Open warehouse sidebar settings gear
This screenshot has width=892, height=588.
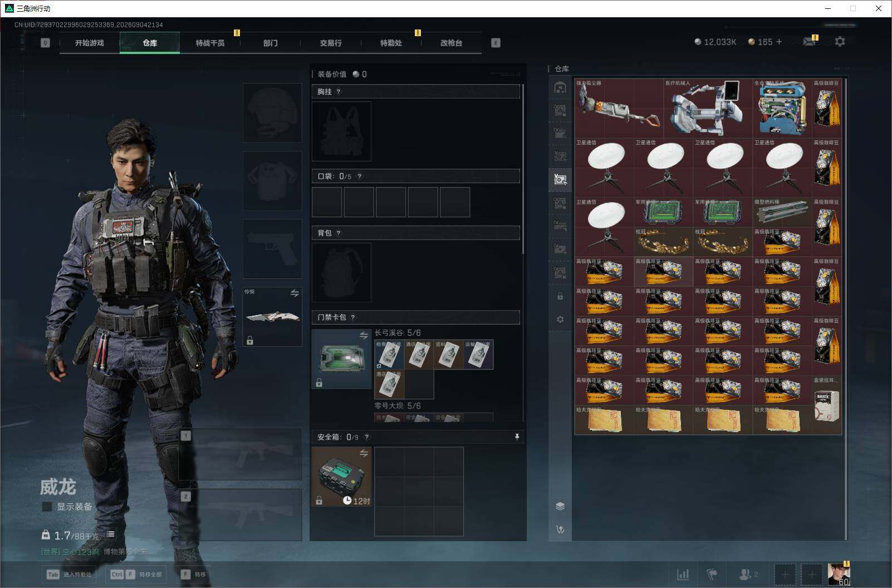pyautogui.click(x=560, y=319)
